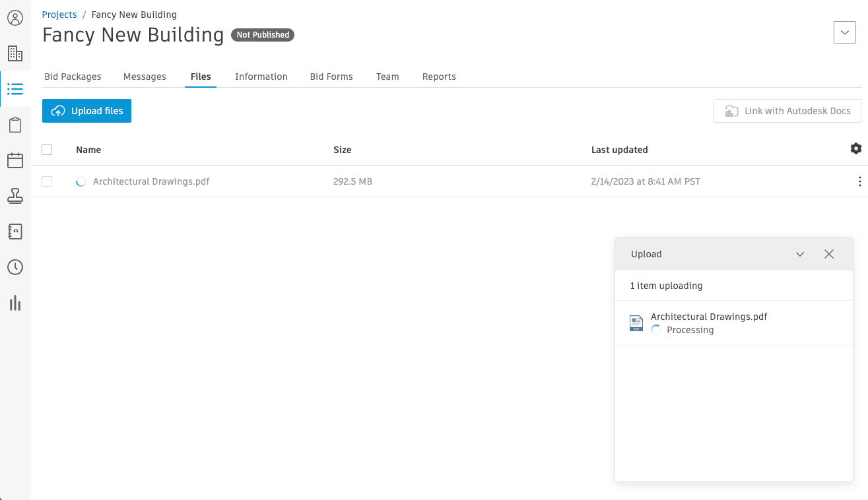Click the 1 item uploading text
Screen dimensions: 868x500
click(x=666, y=286)
